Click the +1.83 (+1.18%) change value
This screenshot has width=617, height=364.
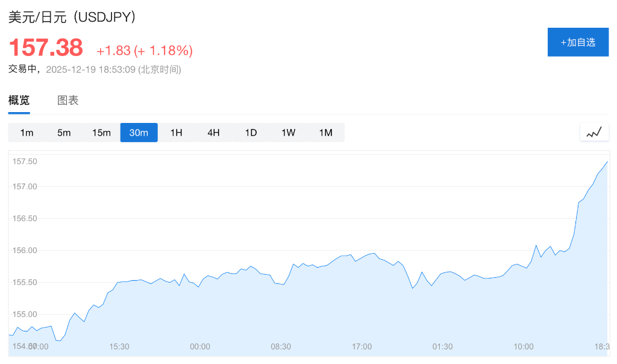[x=145, y=51]
